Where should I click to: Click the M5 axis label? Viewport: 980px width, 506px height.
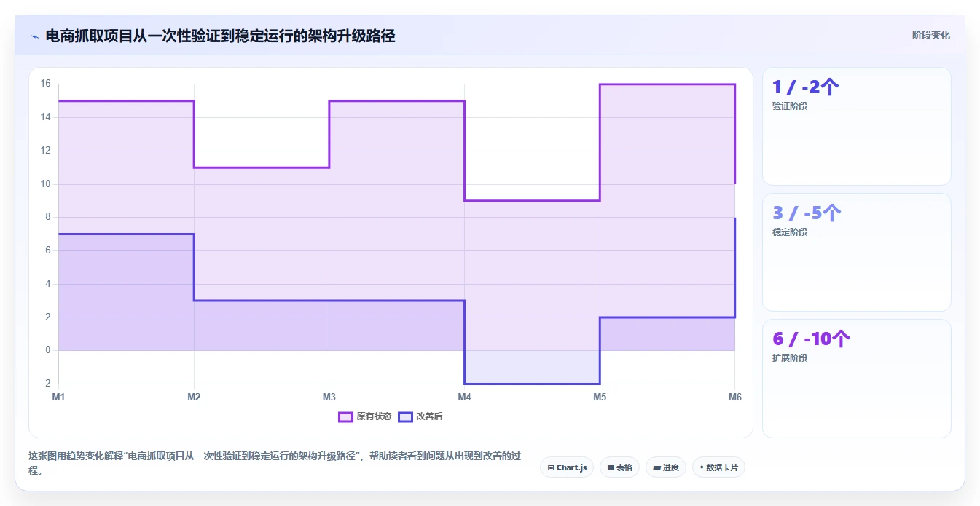600,397
